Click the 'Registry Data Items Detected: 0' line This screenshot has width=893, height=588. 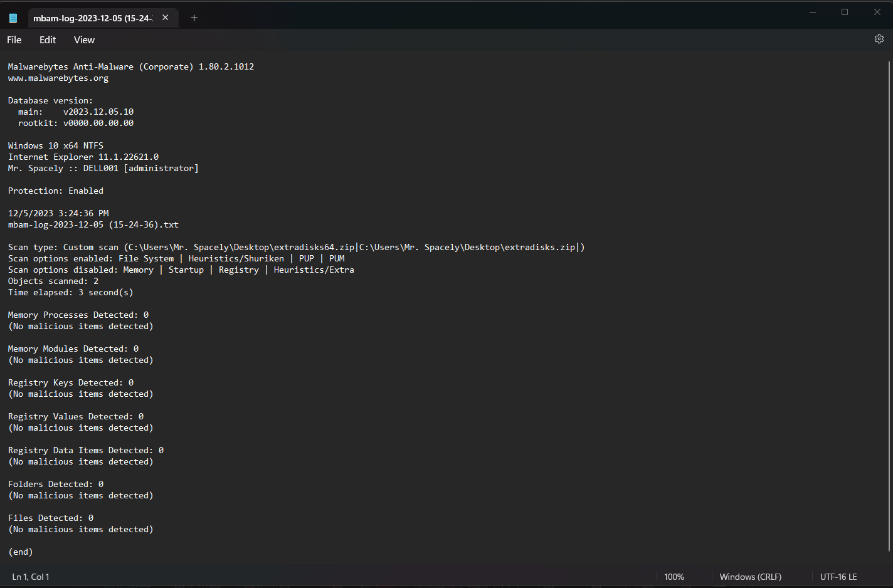pos(86,450)
